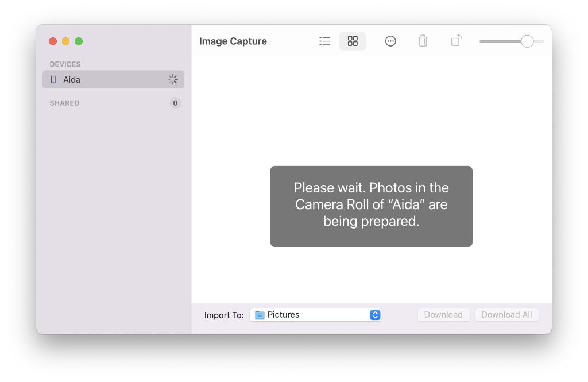Click the shared count badge showing 0
This screenshot has height=382, width=588.
[x=175, y=103]
